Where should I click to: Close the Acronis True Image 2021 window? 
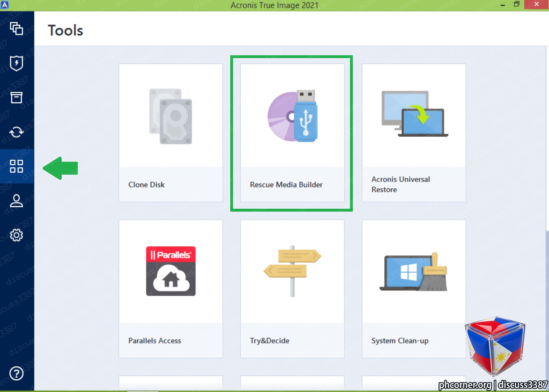tap(536, 4)
